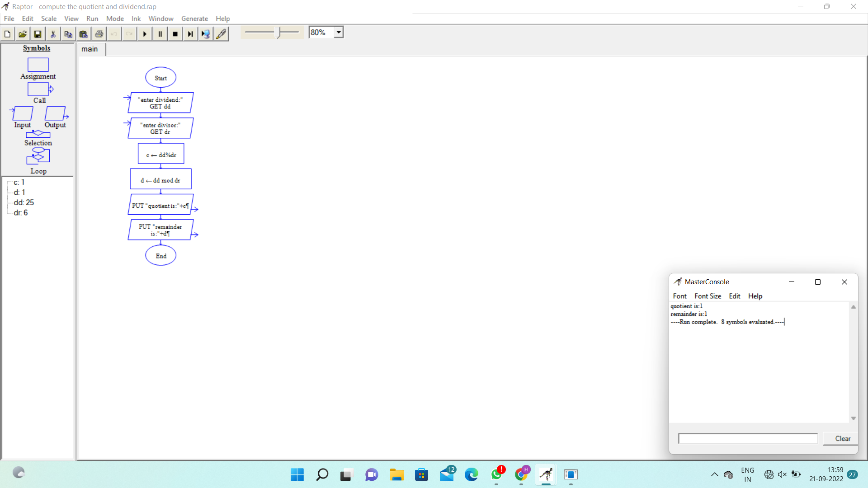868x488 pixels.
Task: Click the Clear button in MasterConsole
Action: pos(842,438)
